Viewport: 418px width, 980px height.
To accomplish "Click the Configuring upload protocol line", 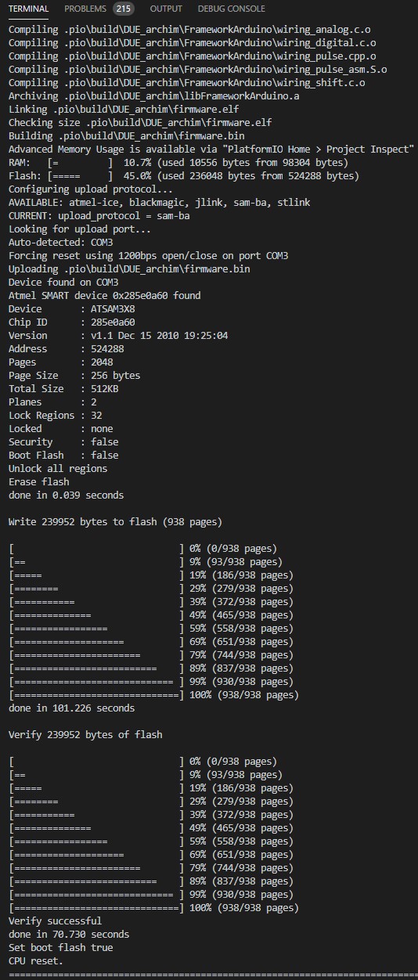I will coord(91,189).
